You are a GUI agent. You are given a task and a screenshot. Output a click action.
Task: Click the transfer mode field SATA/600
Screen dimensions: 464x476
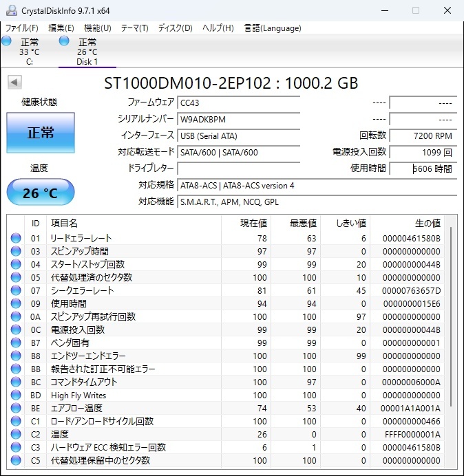[x=238, y=152]
